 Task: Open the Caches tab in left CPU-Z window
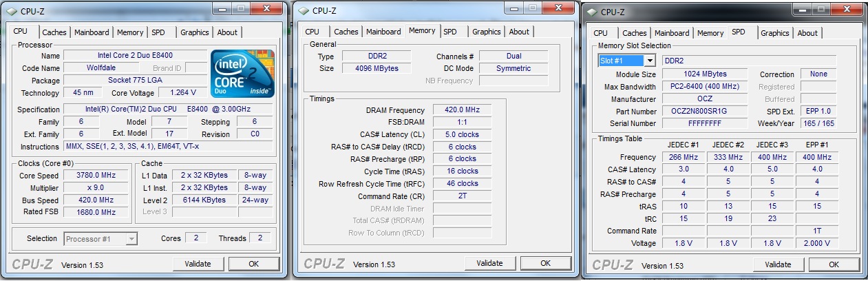click(54, 32)
